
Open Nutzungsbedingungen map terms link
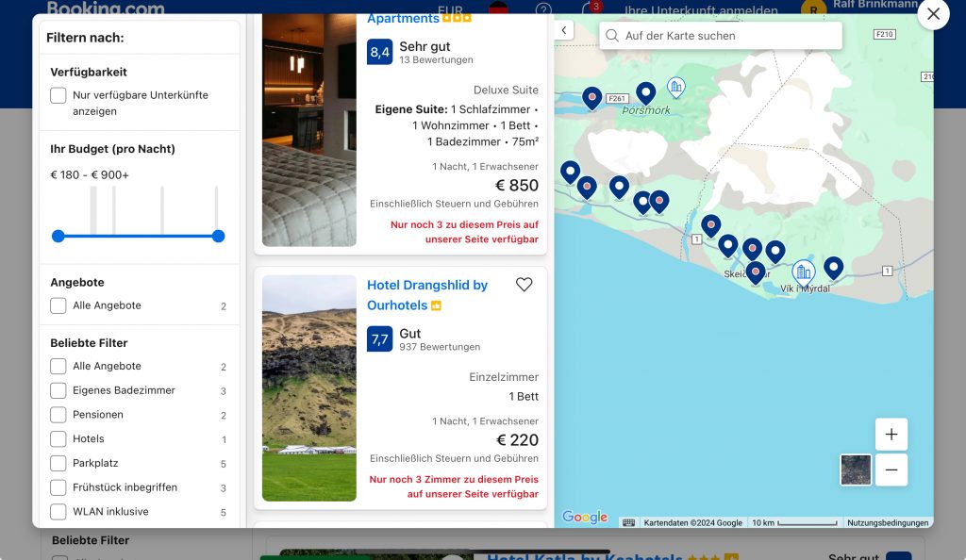(x=887, y=522)
